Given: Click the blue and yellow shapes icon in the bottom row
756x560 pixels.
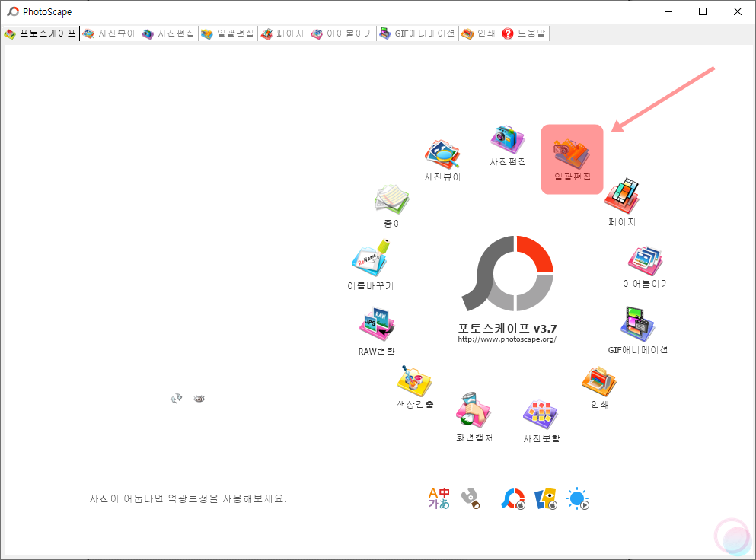Looking at the screenshot, I should [x=546, y=499].
